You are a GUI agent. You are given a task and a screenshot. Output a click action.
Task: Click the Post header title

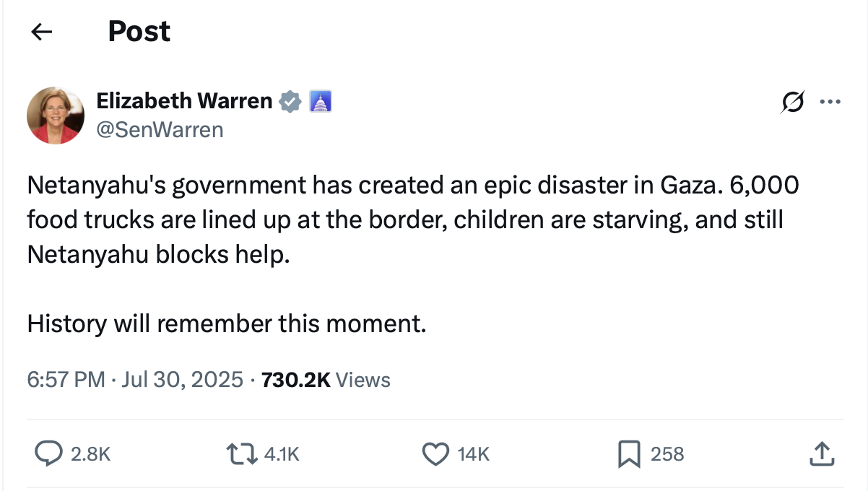139,31
